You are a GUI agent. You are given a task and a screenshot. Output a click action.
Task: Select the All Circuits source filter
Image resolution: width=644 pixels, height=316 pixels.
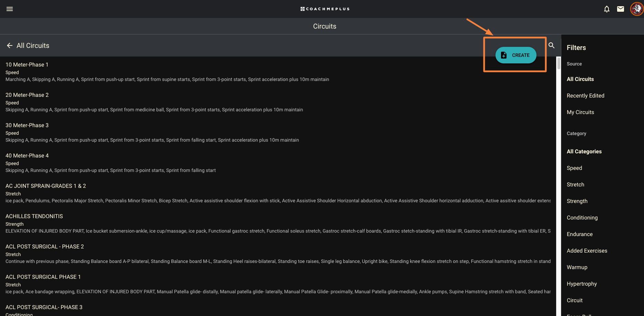[580, 79]
